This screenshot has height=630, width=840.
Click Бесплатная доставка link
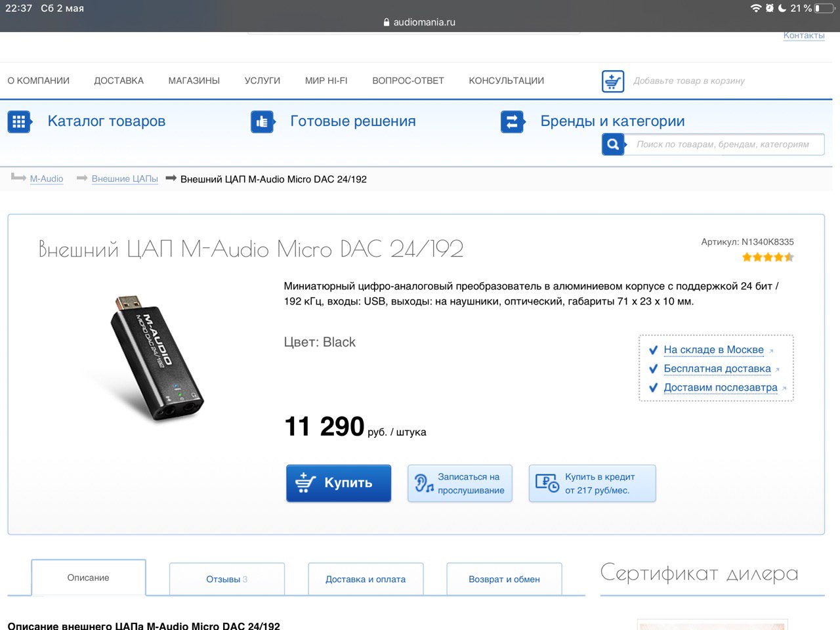pos(717,369)
